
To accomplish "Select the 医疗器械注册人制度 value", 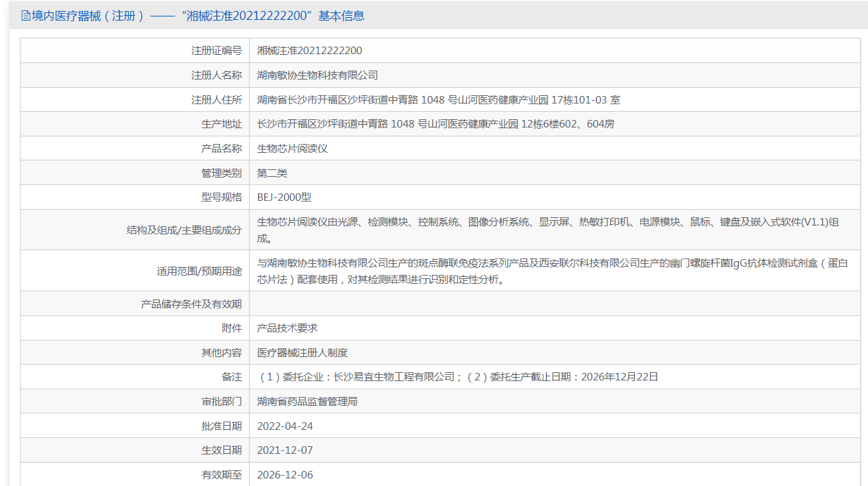I will coord(302,353).
